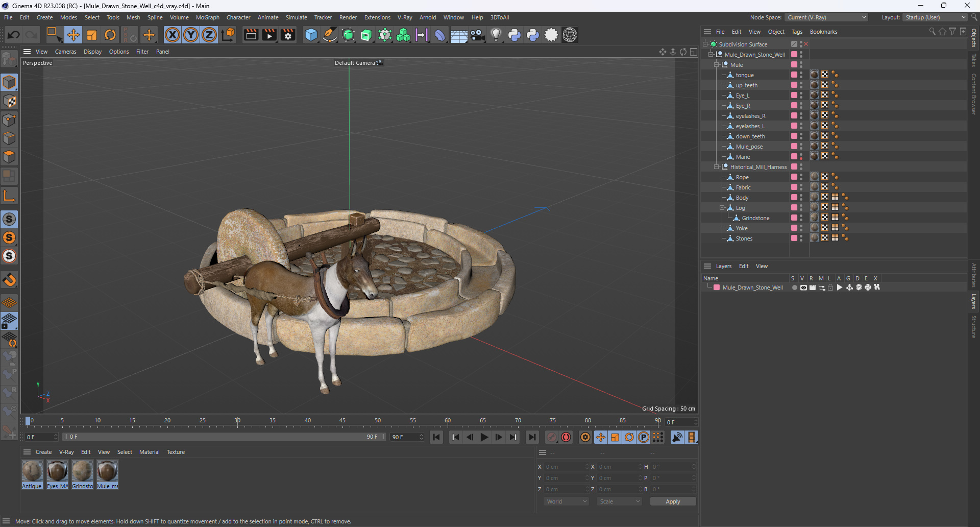
Task: Toggle layer visibility eye for Mule_Drawn_Stone_Well
Action: click(803, 288)
